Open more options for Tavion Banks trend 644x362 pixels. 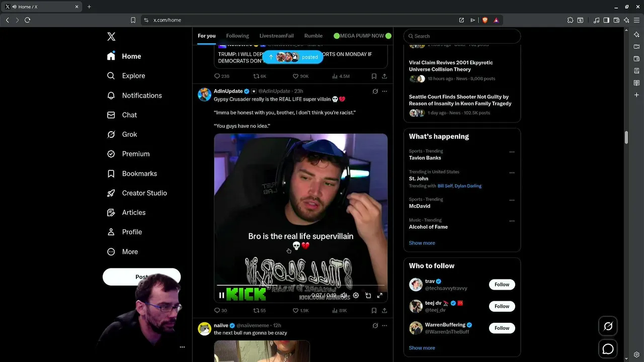pos(512,152)
